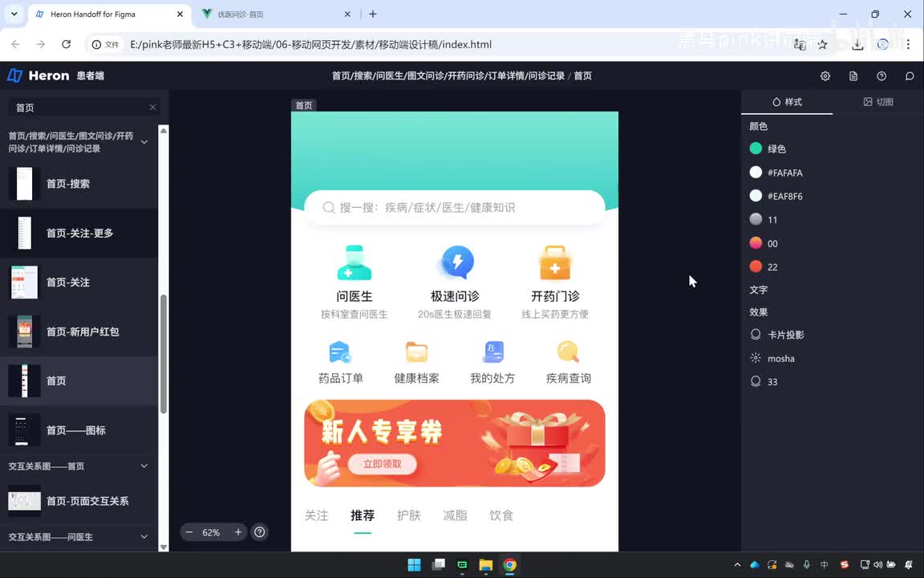The width and height of the screenshot is (924, 578).
Task: Select the 关注 tab in the mockup
Action: [317, 515]
